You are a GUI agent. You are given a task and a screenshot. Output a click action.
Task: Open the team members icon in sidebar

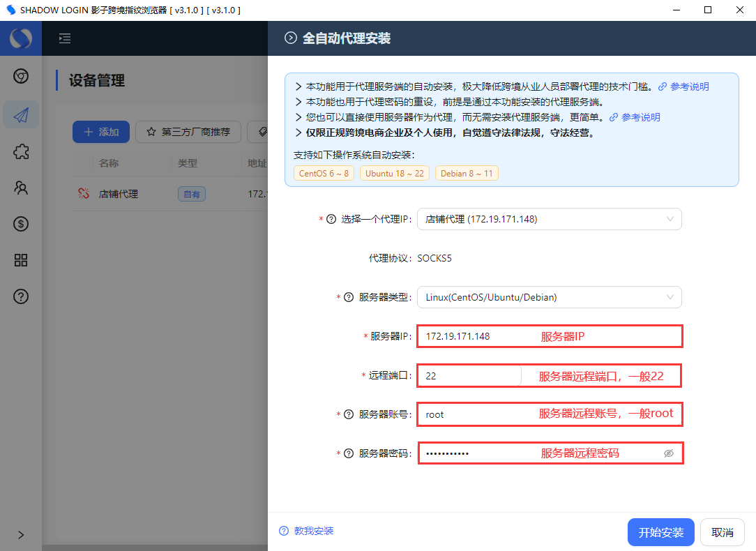tap(21, 188)
